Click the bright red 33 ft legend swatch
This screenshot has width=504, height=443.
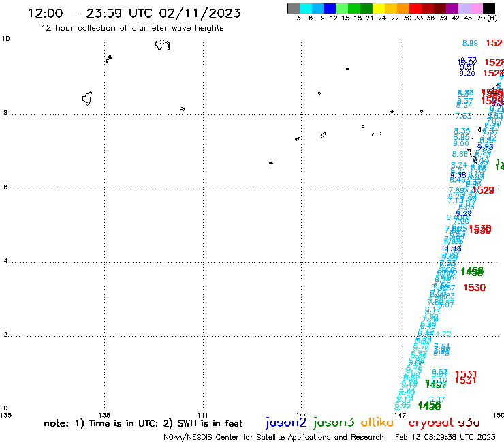pos(415,8)
